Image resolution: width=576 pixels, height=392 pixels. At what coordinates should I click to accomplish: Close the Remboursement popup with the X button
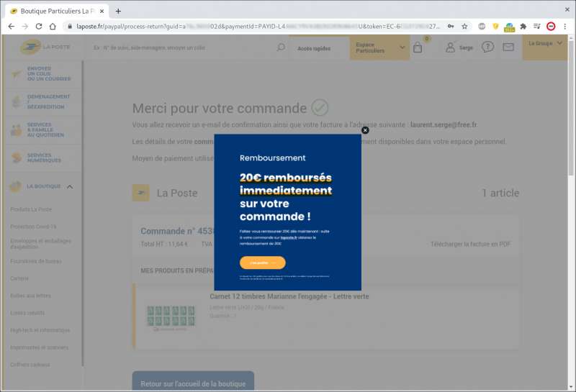pyautogui.click(x=365, y=130)
